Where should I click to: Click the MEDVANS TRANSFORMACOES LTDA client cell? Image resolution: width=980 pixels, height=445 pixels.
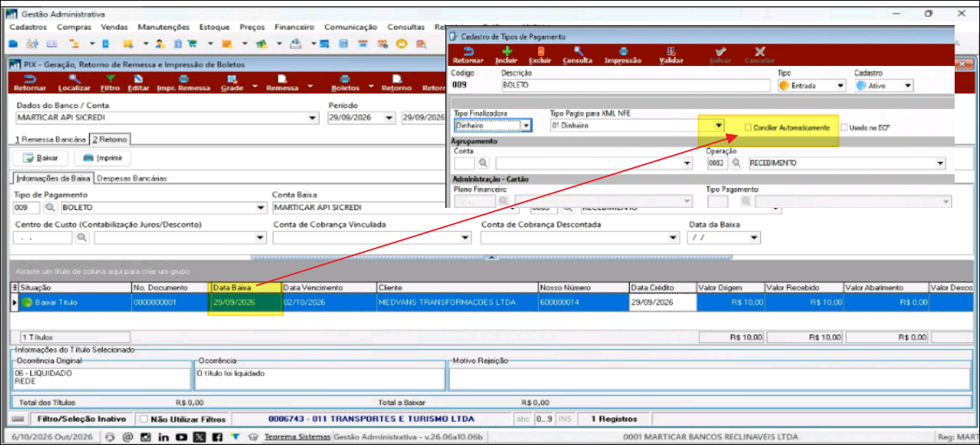[457, 302]
